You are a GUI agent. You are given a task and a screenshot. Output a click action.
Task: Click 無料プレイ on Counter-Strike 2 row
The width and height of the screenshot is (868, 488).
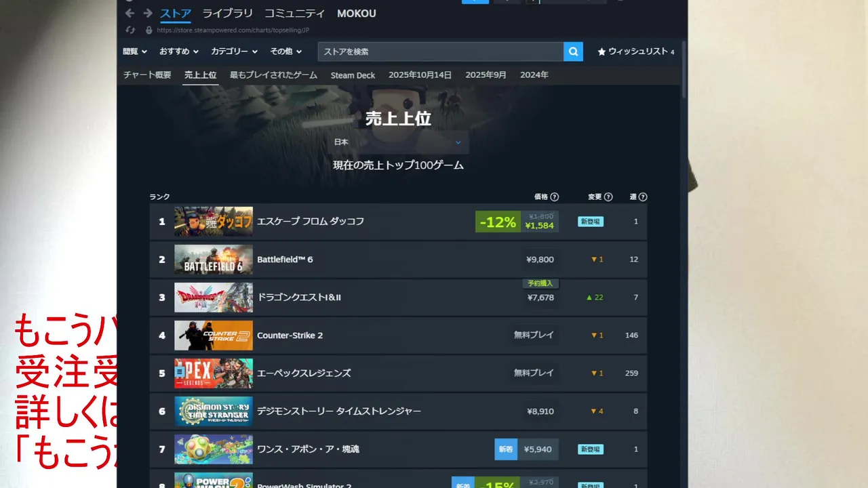click(534, 335)
